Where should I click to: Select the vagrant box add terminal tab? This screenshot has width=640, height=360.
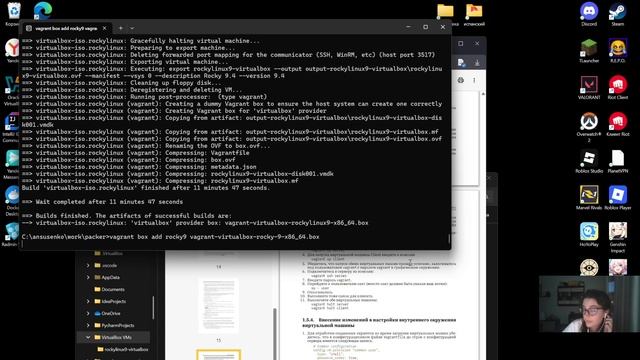65,28
